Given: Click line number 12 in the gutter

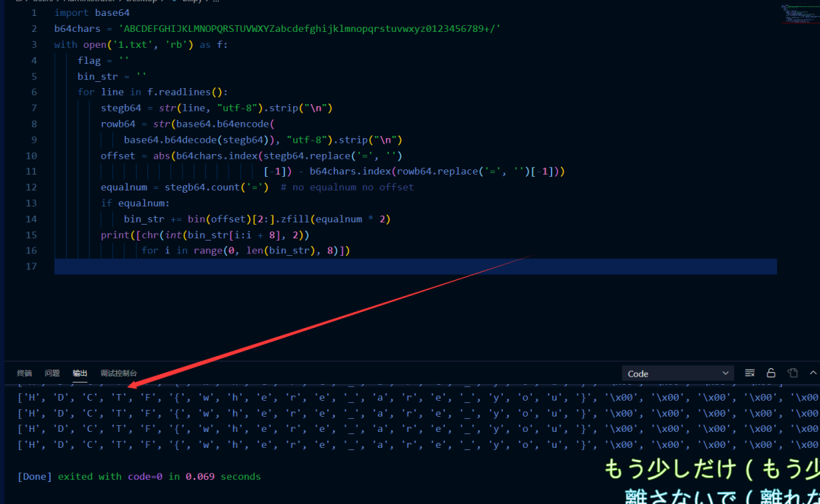Looking at the screenshot, I should coord(31,187).
